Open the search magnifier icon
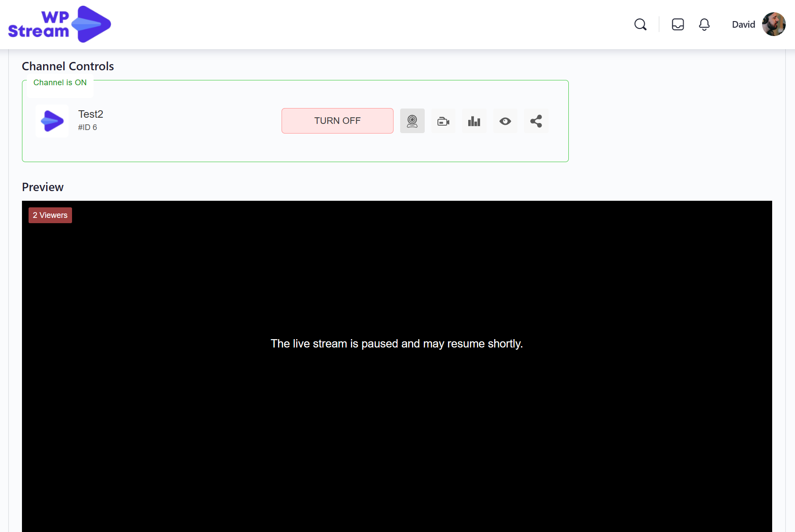 [640, 25]
